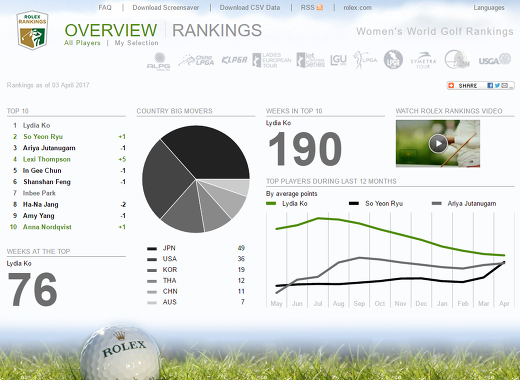Screen dimensions: 520x380
Task: Open the LET Access Series logo
Action: pyautogui.click(x=311, y=60)
